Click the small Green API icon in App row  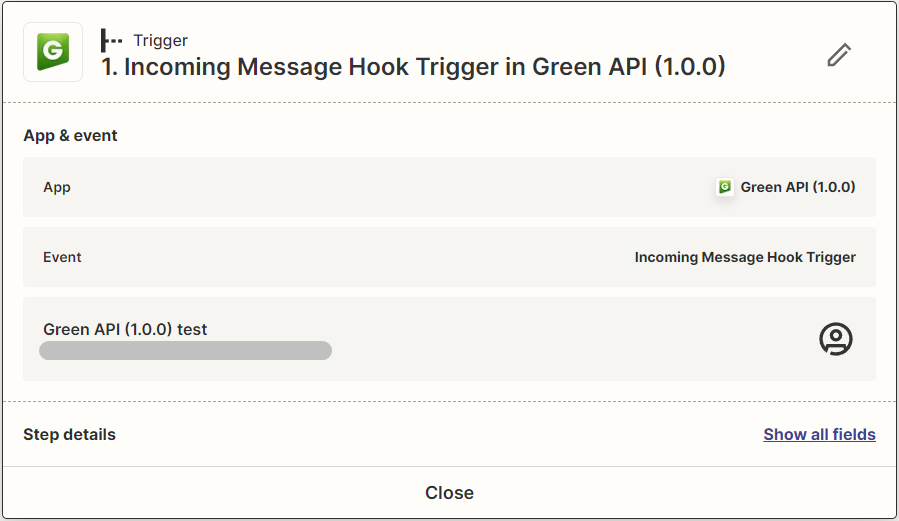[x=725, y=187]
